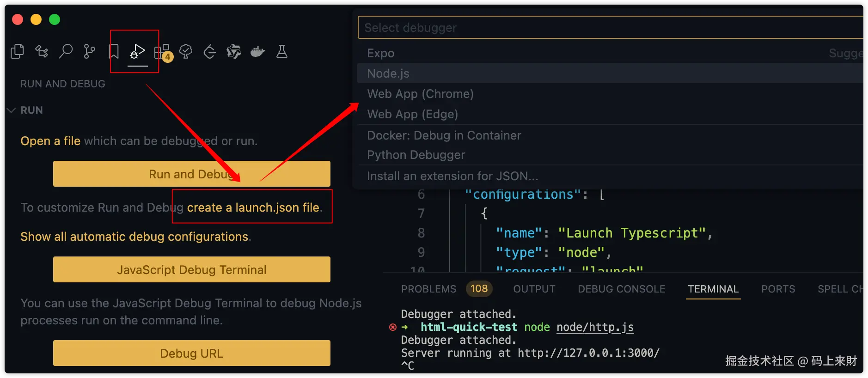Open the GitLens circular arrow icon

tap(210, 51)
